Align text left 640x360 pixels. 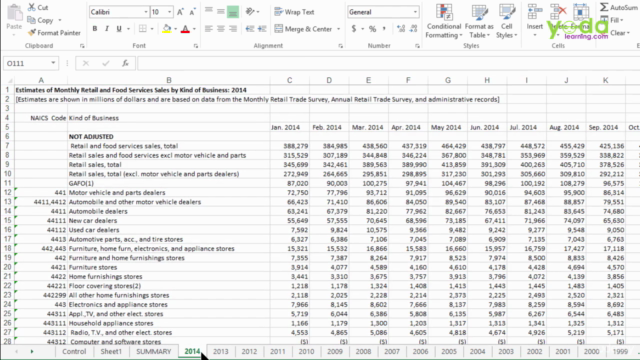pyautogui.click(x=209, y=29)
